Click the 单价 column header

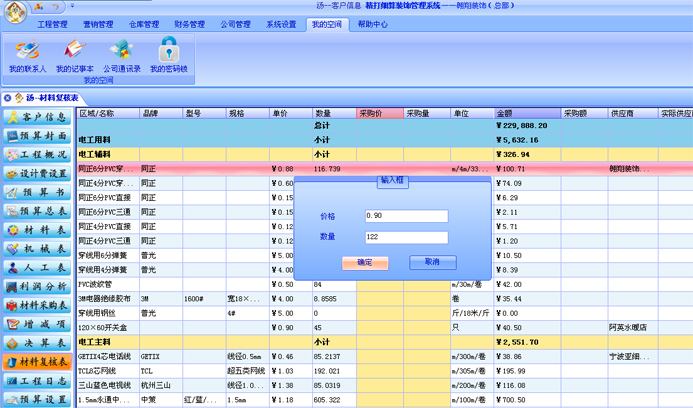(291, 113)
